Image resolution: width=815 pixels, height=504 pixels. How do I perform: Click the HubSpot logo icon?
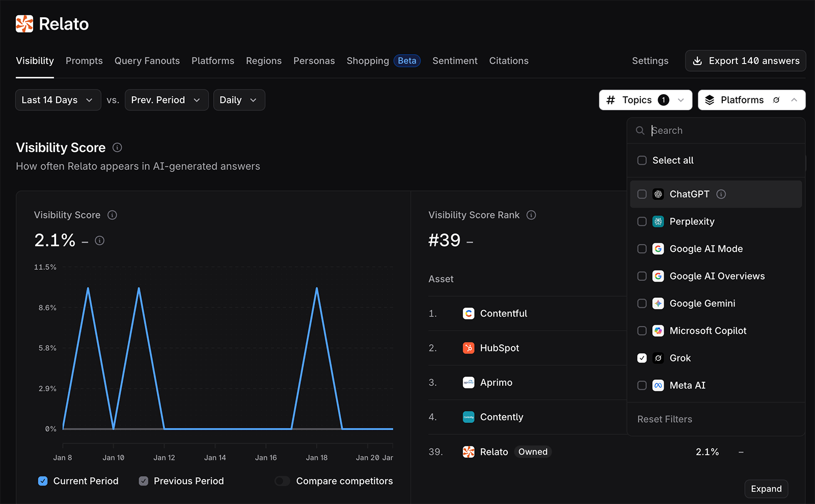(x=468, y=348)
